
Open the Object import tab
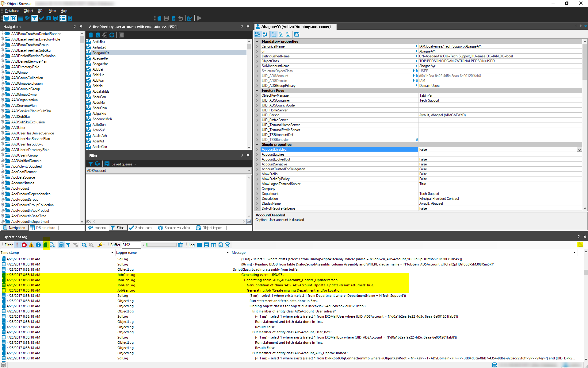(209, 228)
